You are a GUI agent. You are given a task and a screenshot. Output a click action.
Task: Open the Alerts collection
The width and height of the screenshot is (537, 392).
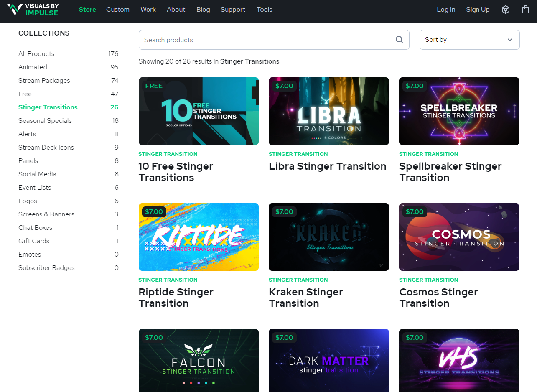(x=27, y=134)
